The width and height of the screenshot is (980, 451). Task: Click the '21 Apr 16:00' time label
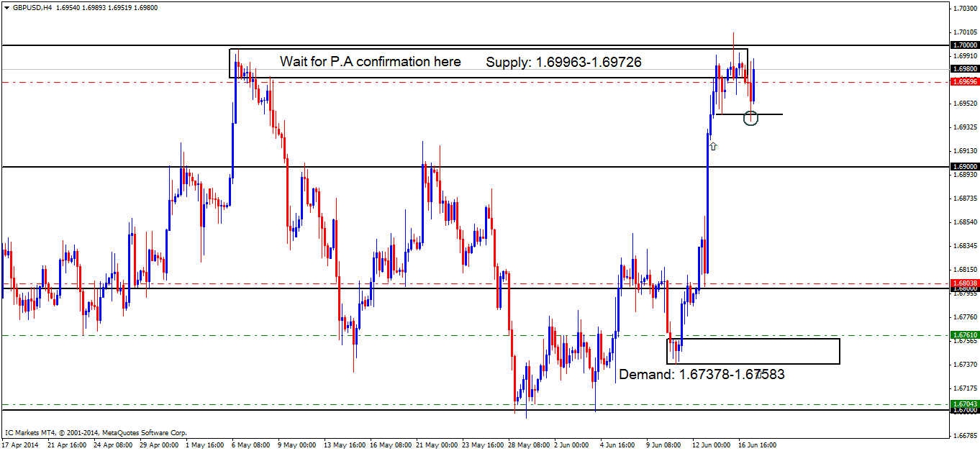[67, 445]
